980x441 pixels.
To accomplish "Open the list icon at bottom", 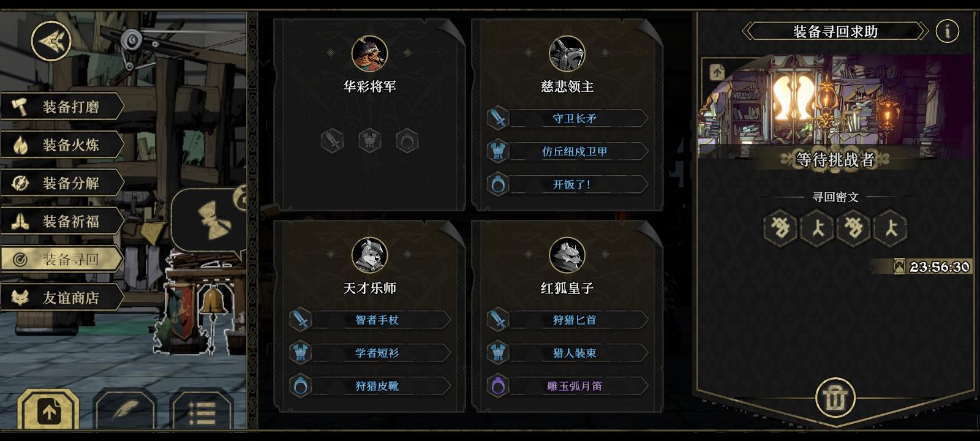I will click(202, 410).
